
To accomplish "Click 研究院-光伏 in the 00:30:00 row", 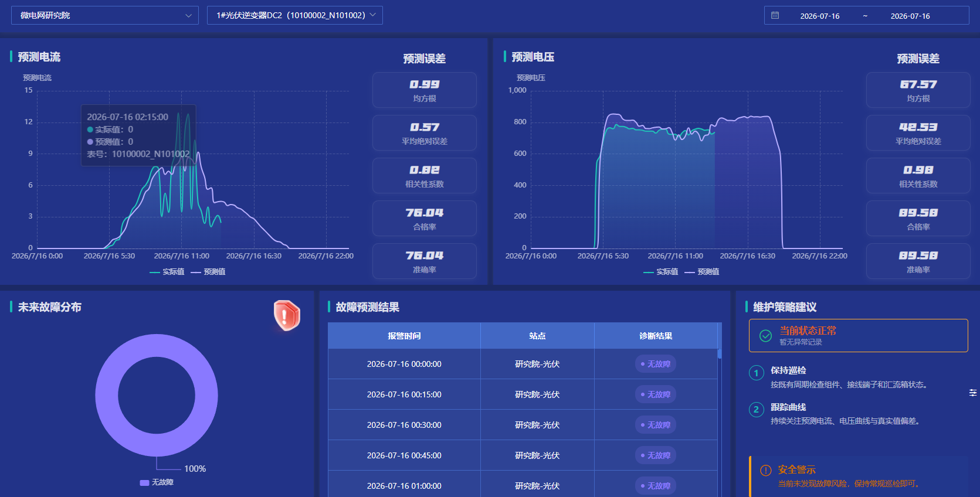I will coord(537,425).
